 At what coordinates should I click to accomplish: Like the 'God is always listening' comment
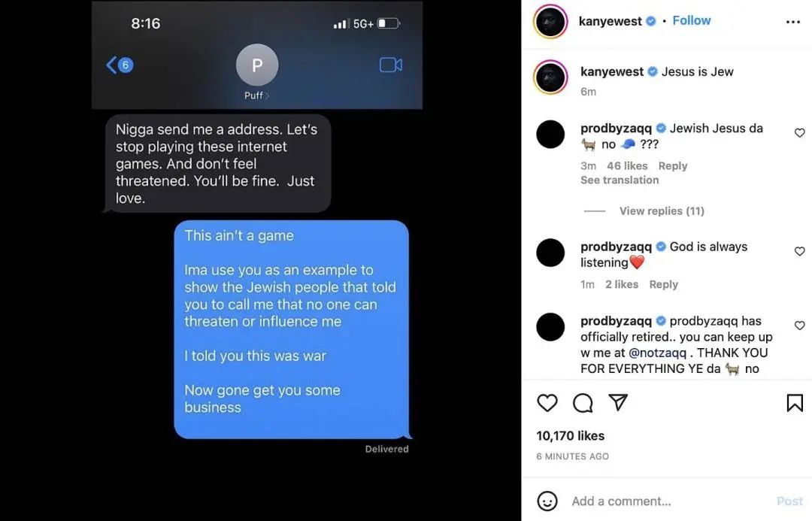(799, 251)
